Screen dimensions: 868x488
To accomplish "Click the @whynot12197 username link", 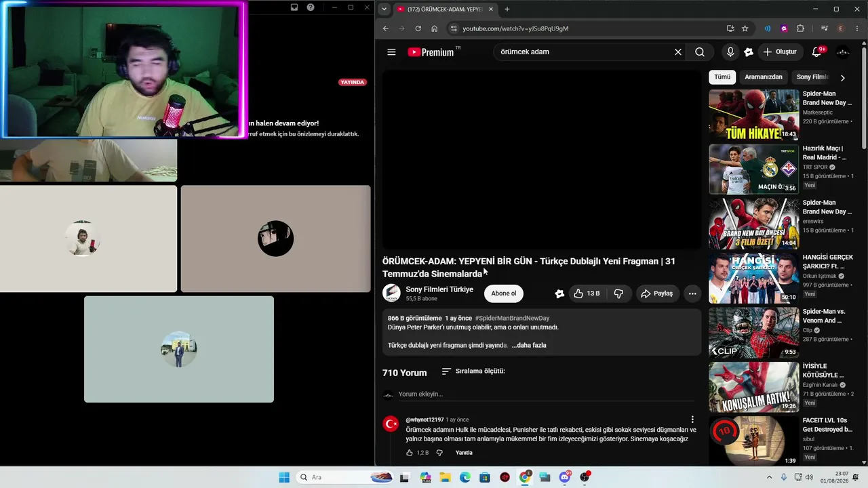I will tap(425, 420).
